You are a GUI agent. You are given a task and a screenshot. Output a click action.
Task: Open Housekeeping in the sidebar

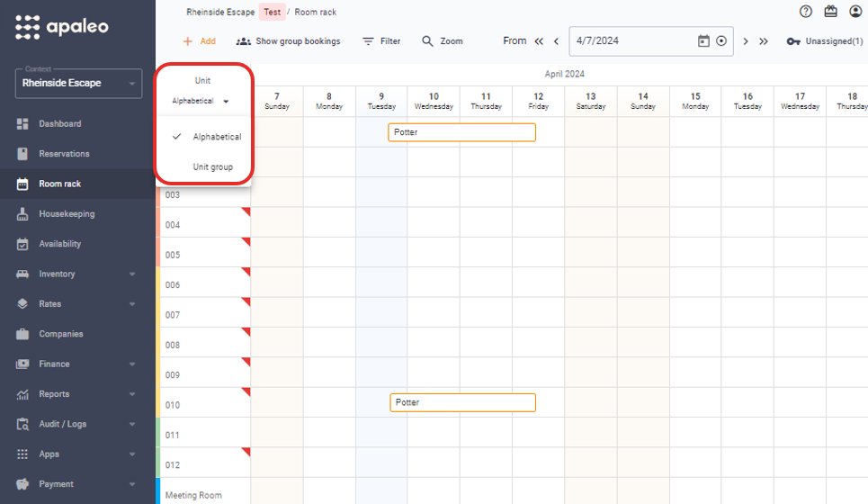[66, 214]
